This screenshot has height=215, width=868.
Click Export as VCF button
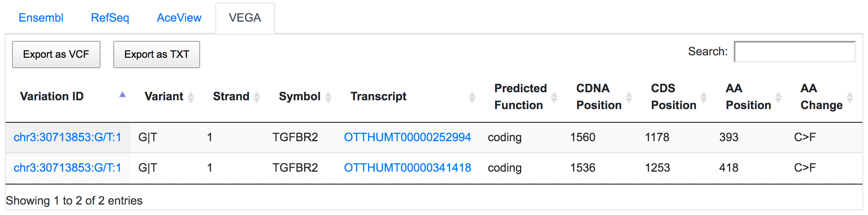pyautogui.click(x=56, y=55)
